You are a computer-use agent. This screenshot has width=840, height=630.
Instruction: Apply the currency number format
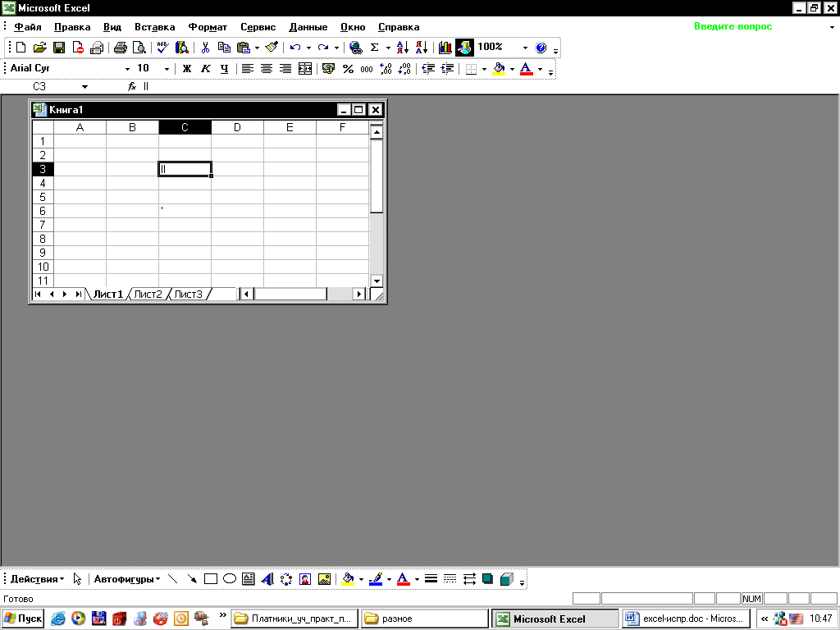328,69
